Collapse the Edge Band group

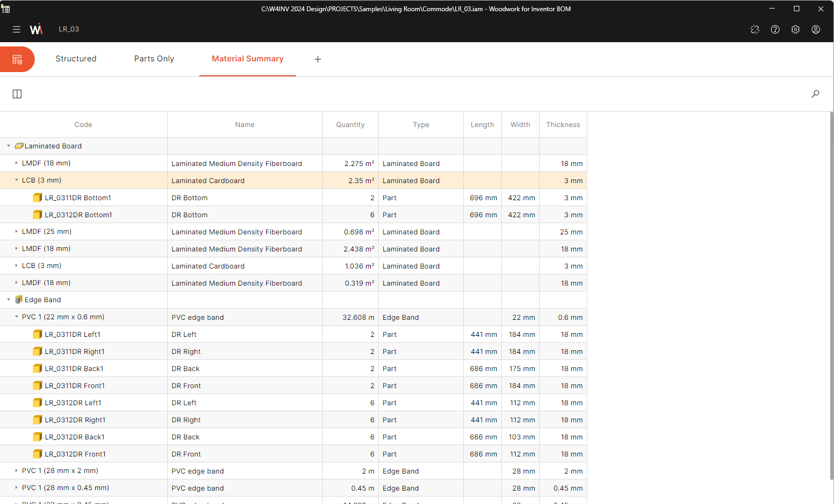coord(9,300)
